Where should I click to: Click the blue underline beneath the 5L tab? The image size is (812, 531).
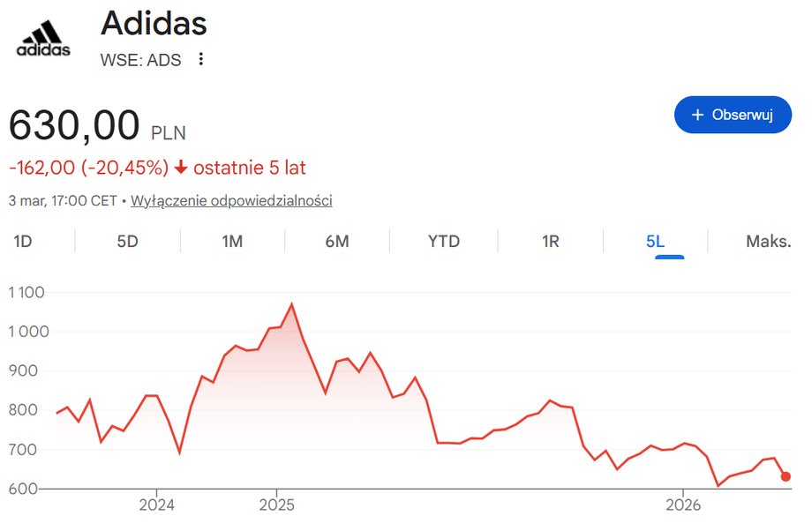(x=668, y=256)
